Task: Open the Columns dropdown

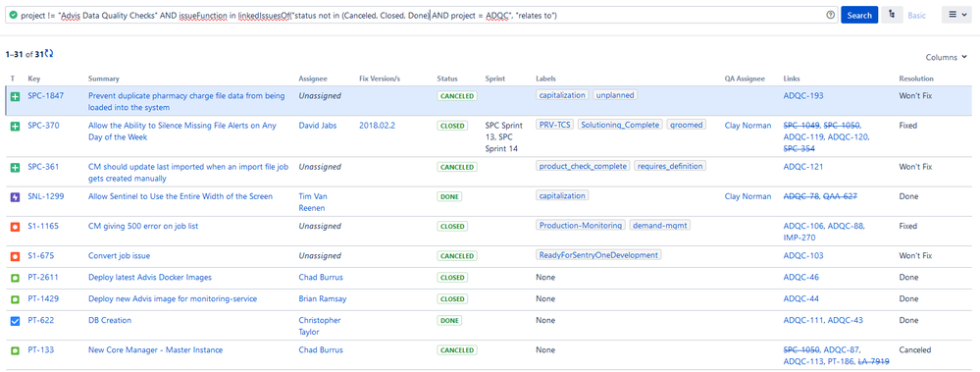Action: click(946, 58)
